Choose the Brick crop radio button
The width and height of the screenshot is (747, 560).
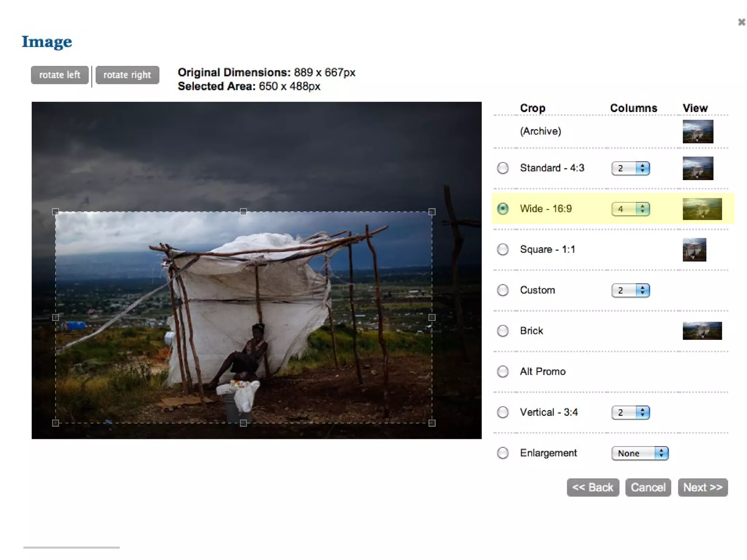(503, 331)
